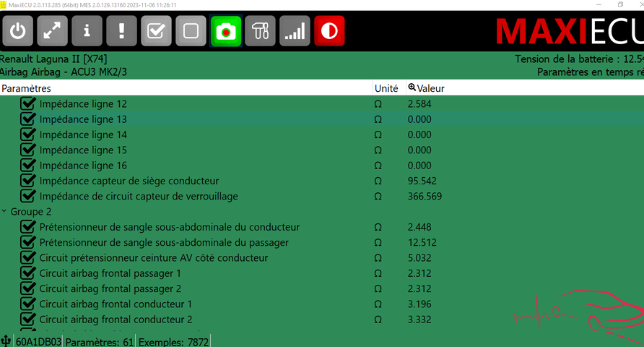
Task: Click status bar Paramètres: 61
Action: point(100,342)
